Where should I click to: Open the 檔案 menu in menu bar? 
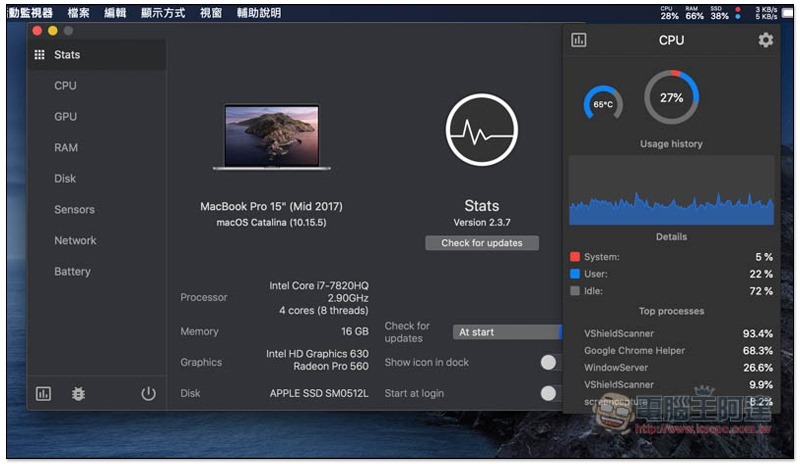78,13
